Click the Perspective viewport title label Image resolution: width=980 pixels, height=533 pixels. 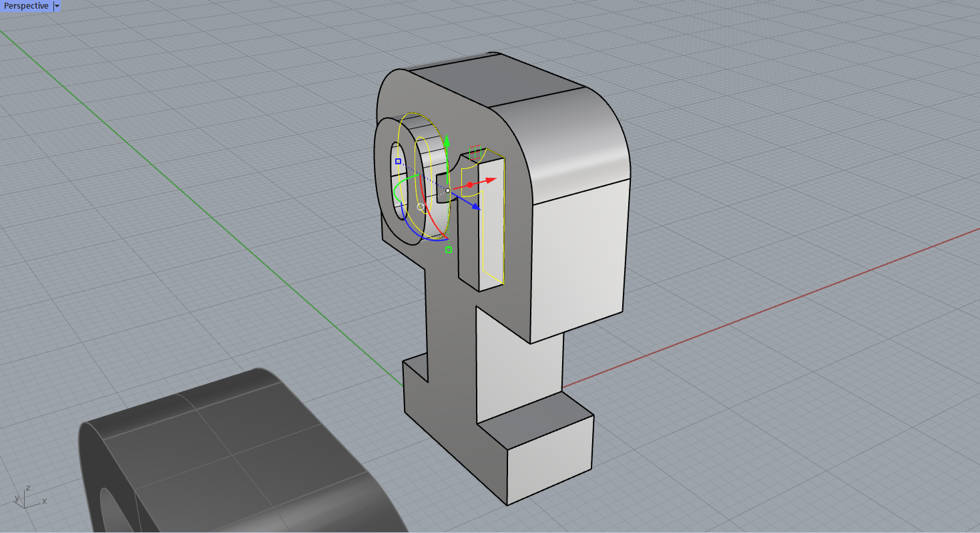coord(26,6)
